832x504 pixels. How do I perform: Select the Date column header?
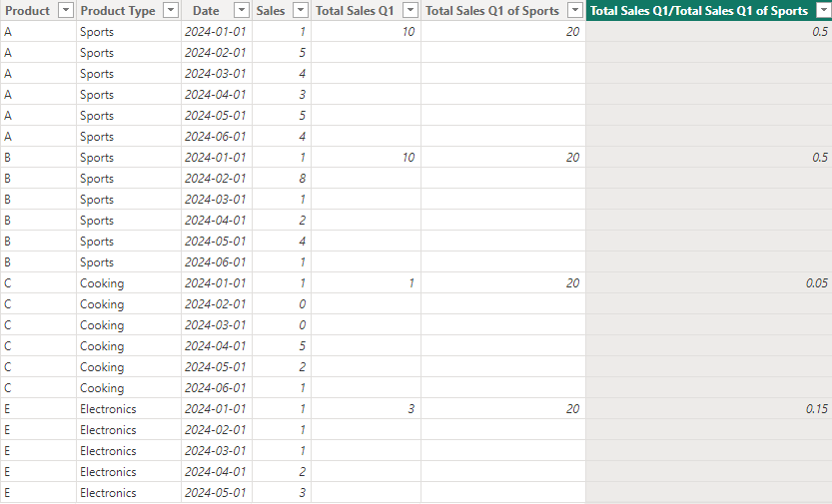point(206,11)
